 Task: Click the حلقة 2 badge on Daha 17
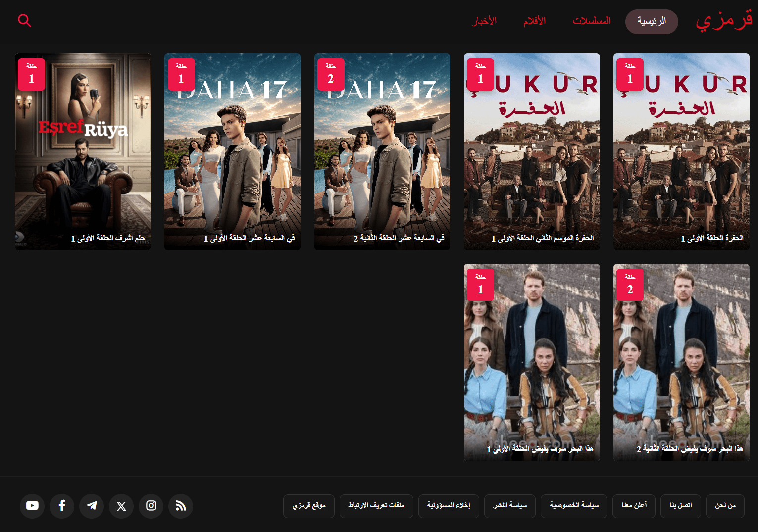coord(331,74)
